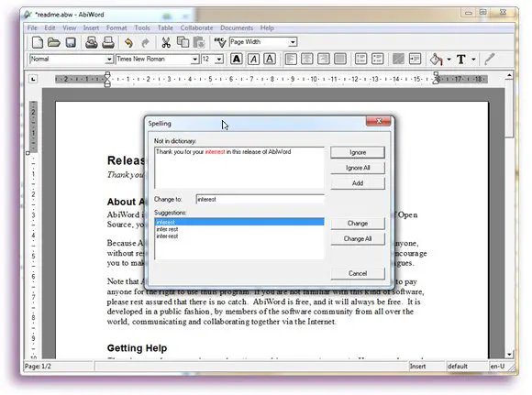Open the Format menu

pos(116,27)
